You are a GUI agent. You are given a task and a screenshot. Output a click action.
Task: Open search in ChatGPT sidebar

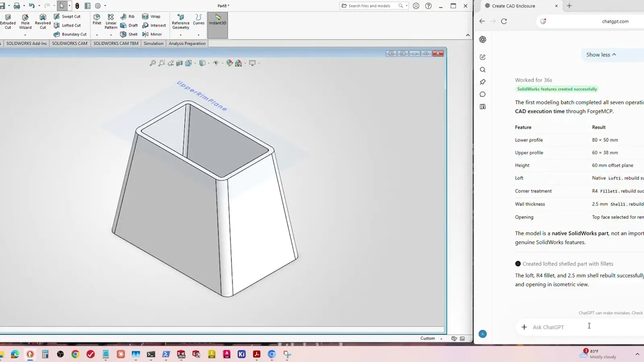coord(483,70)
